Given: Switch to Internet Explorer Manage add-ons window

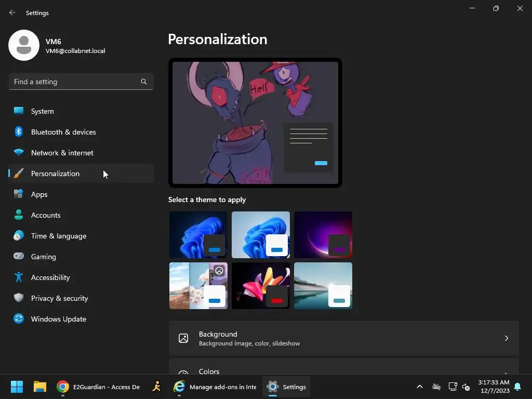Looking at the screenshot, I should tap(215, 387).
